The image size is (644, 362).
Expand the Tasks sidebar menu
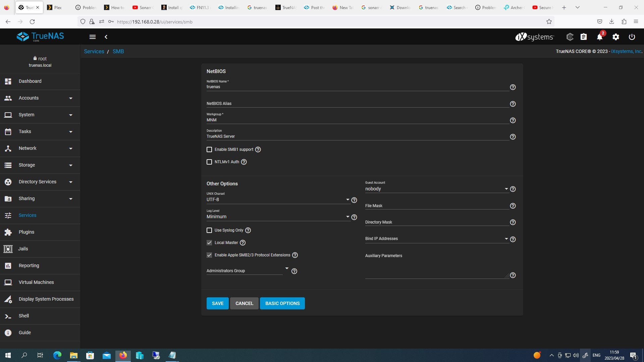[x=40, y=131]
